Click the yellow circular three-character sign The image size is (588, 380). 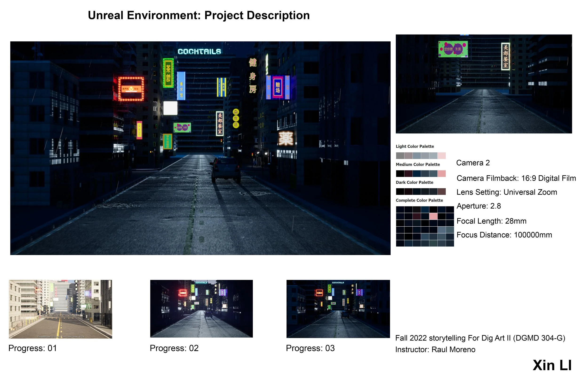coord(236,118)
